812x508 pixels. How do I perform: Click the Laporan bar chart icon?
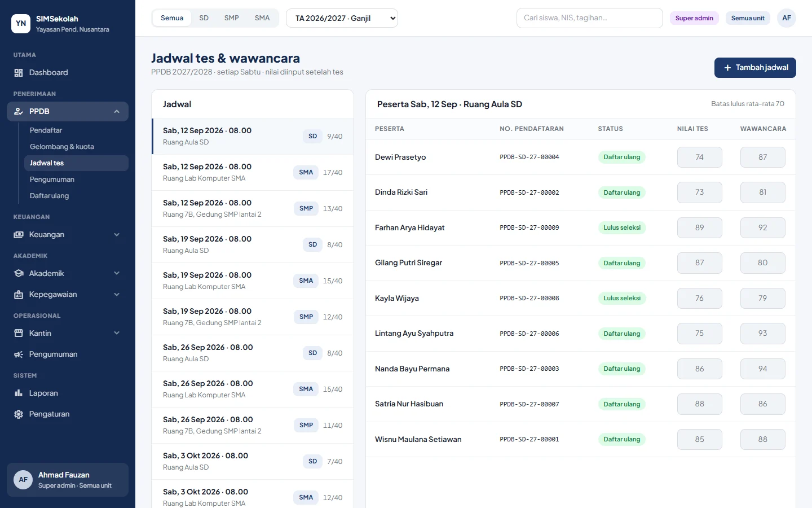click(19, 393)
